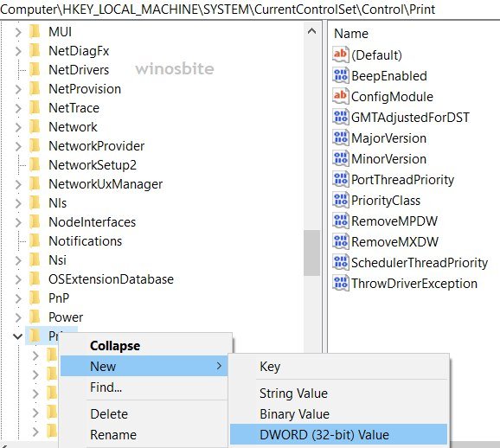Select the Notifications tree key label
Screen dimensions: 500x448
click(85, 241)
